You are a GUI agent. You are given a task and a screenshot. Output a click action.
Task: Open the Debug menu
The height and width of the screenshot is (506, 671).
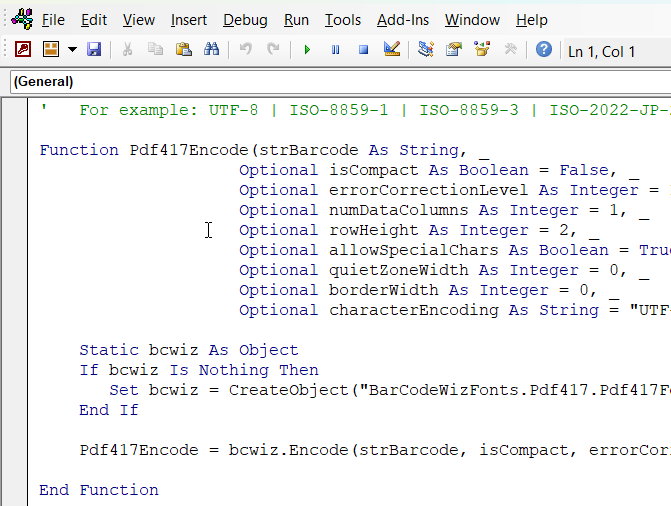pyautogui.click(x=245, y=20)
